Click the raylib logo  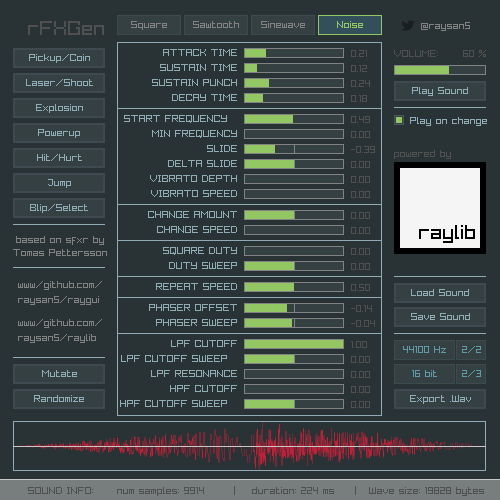pyautogui.click(x=440, y=208)
